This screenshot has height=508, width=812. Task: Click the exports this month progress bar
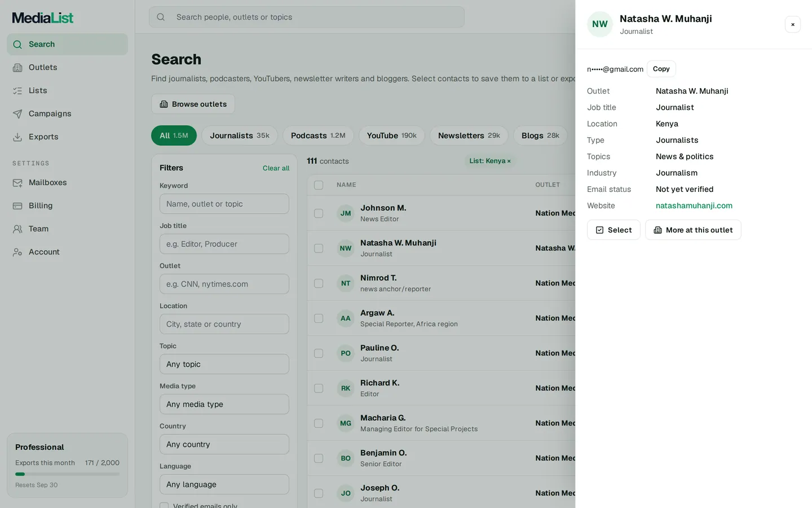[x=67, y=474]
